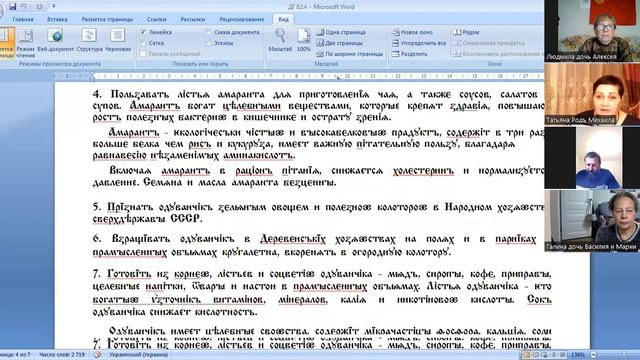Click the Office button orb
This screenshot has width=640, height=360.
click(x=1, y=10)
